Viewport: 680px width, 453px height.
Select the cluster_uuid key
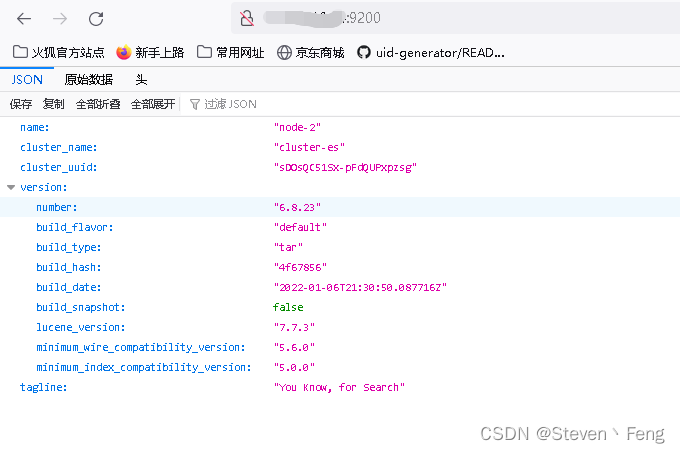59,167
